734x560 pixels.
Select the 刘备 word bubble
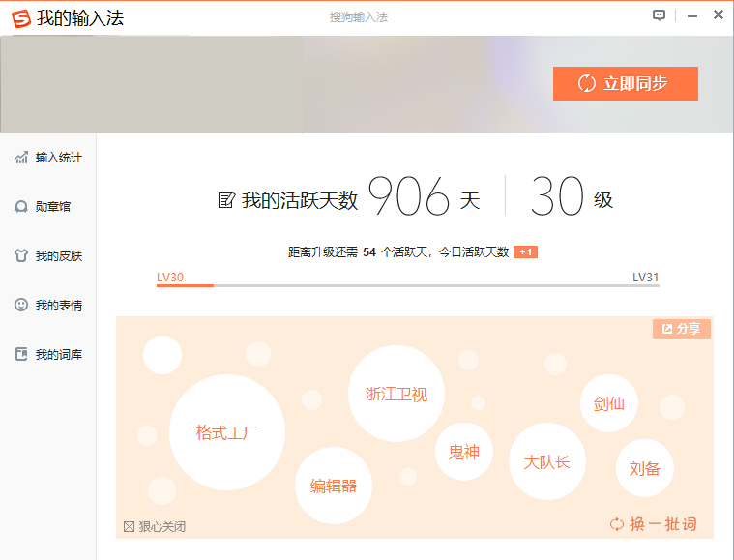click(x=645, y=468)
